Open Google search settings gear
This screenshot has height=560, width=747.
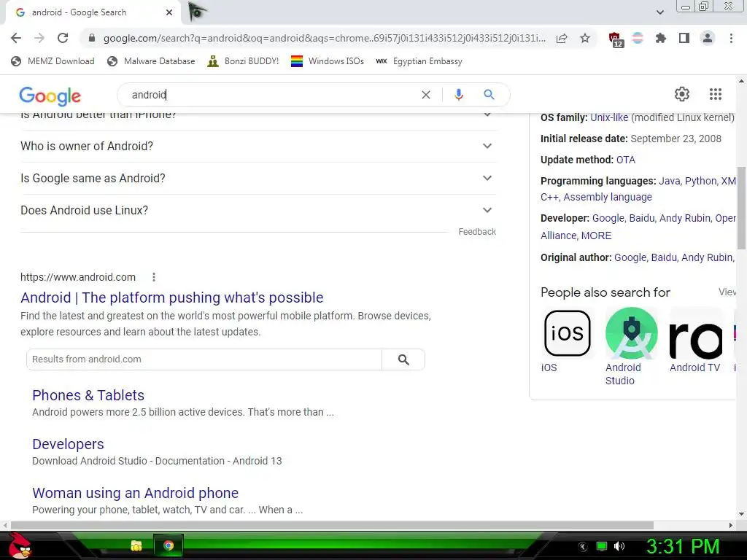(x=682, y=94)
